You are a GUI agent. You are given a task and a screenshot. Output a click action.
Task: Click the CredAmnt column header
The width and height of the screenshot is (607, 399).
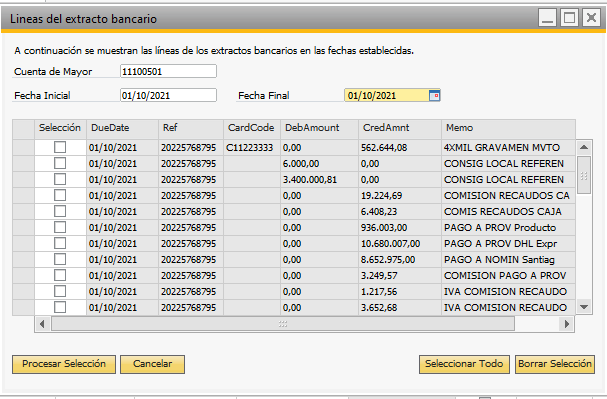pos(400,128)
